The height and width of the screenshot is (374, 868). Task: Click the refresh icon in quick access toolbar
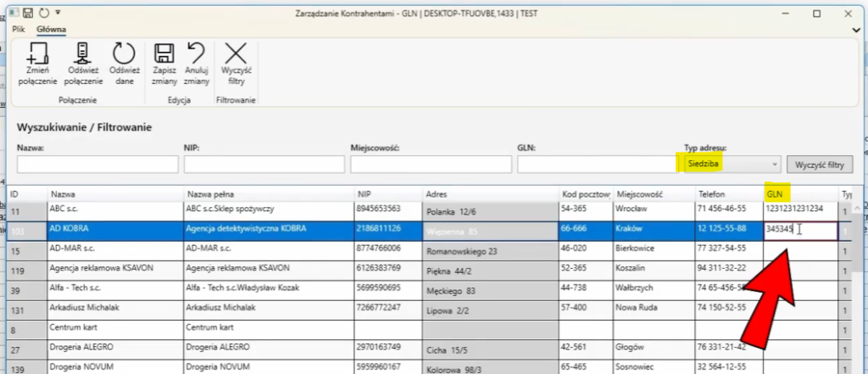click(x=43, y=14)
